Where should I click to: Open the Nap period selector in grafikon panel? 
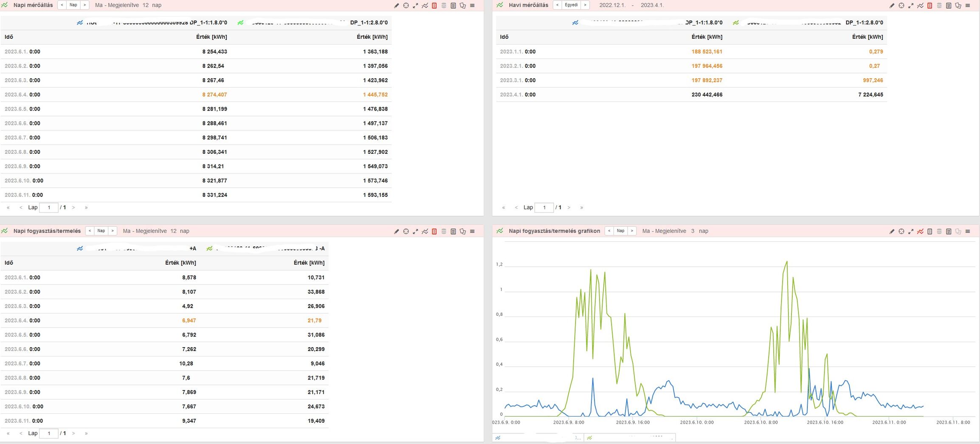click(620, 231)
